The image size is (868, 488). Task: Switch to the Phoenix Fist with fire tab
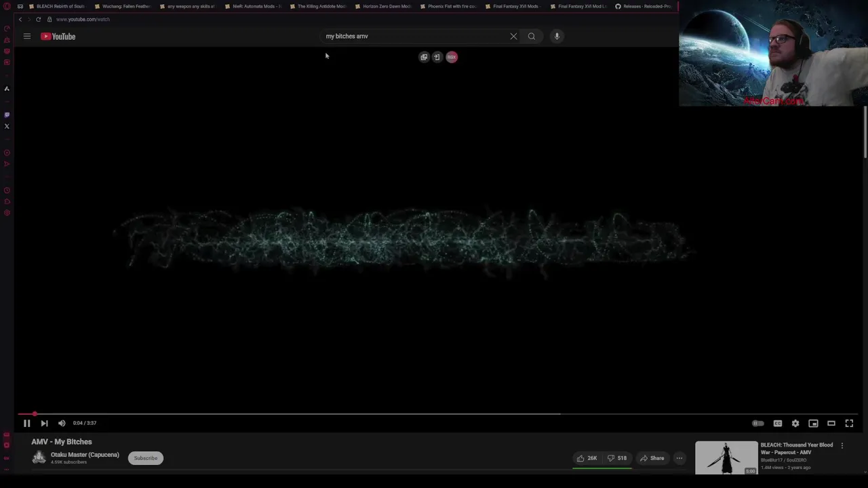point(448,6)
